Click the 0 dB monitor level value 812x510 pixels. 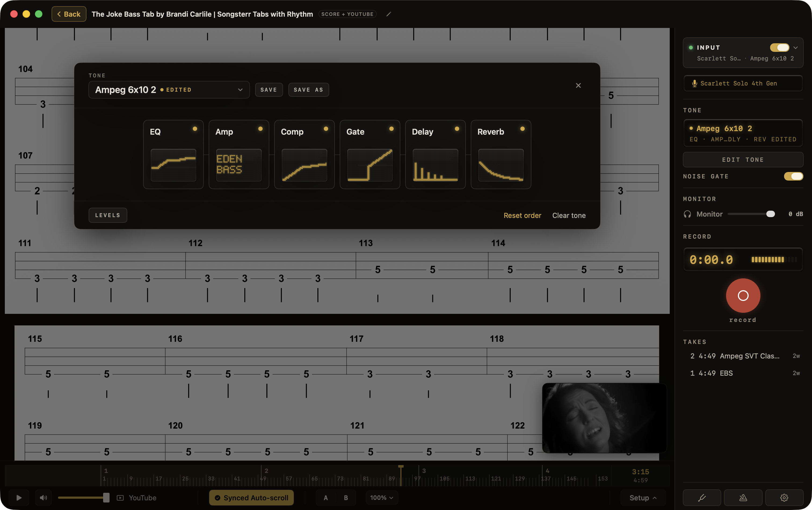click(795, 214)
